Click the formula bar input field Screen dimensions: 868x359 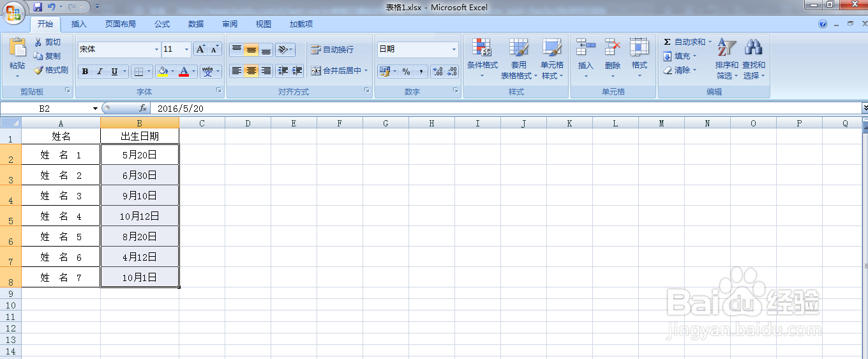(x=505, y=109)
